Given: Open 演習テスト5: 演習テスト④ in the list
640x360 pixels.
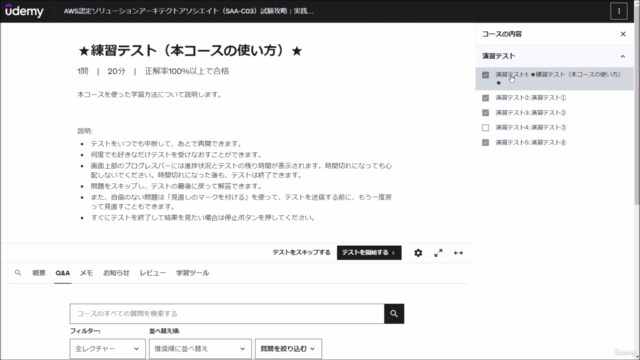Looking at the screenshot, I should (531, 142).
